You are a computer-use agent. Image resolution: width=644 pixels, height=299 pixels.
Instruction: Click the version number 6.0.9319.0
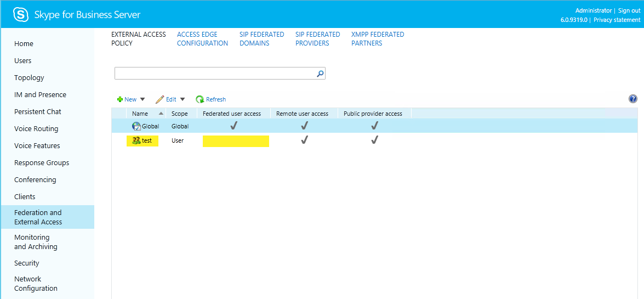point(574,20)
